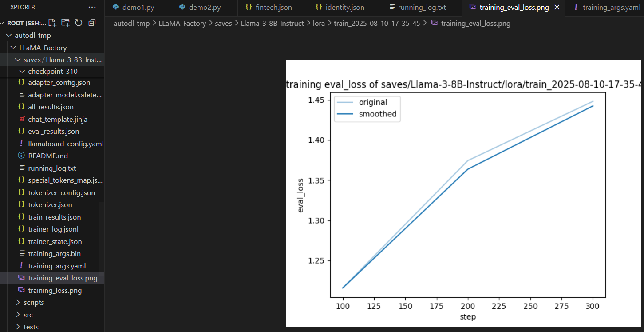Click the EXPLORER panel title

pyautogui.click(x=21, y=7)
